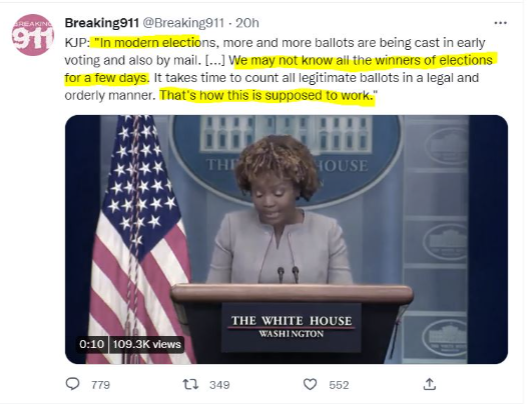Click the reply speech bubble icon
528x407 pixels.
[72, 384]
